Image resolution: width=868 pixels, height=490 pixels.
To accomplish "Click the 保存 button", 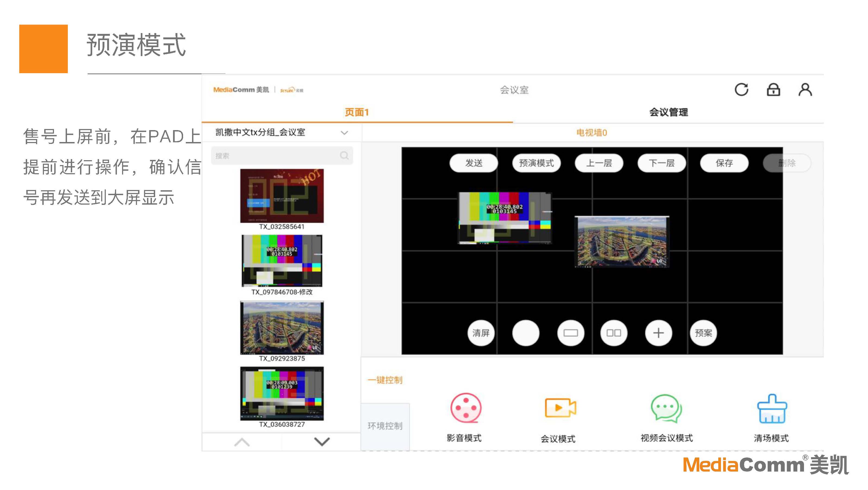I will tap(724, 163).
